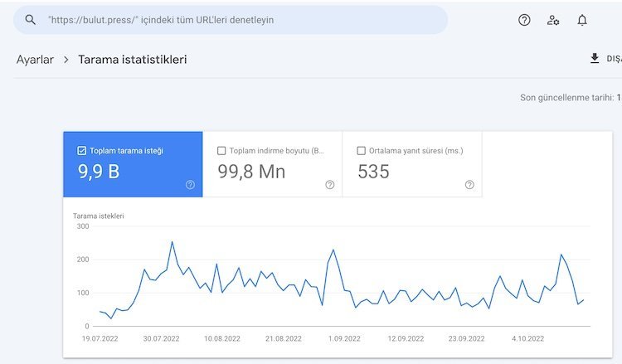Go to Ayarlar breadcrumb link
Viewport: 622px width, 364px height.
coord(35,60)
